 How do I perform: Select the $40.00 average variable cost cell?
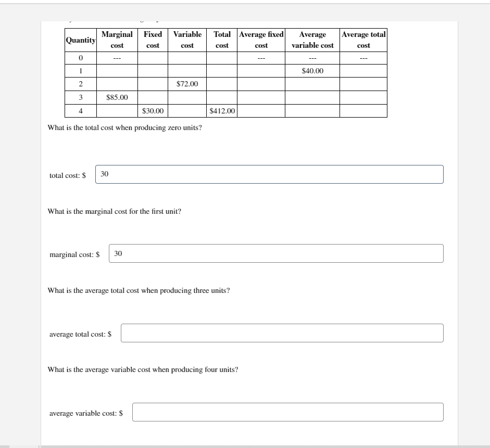point(312,70)
